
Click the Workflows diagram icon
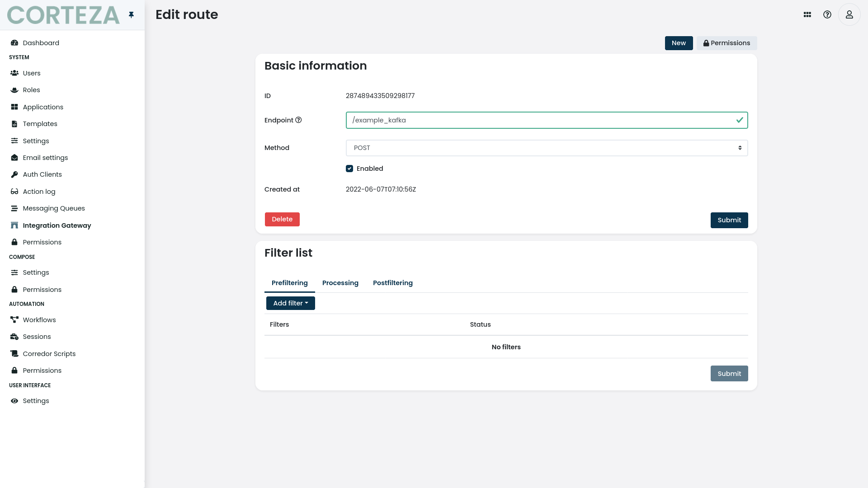click(14, 320)
